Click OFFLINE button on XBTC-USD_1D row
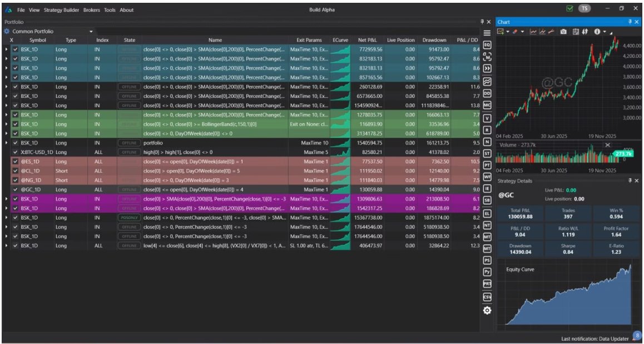The image size is (644, 344). click(130, 152)
